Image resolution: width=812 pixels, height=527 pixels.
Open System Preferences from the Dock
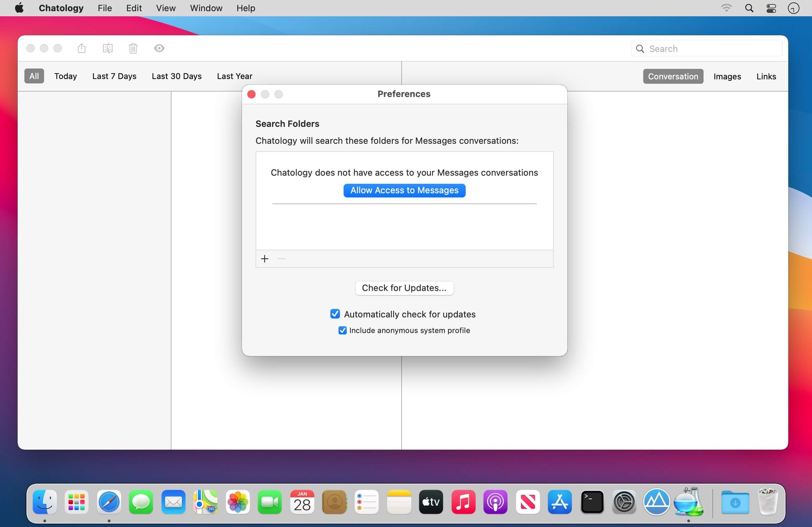pyautogui.click(x=624, y=502)
